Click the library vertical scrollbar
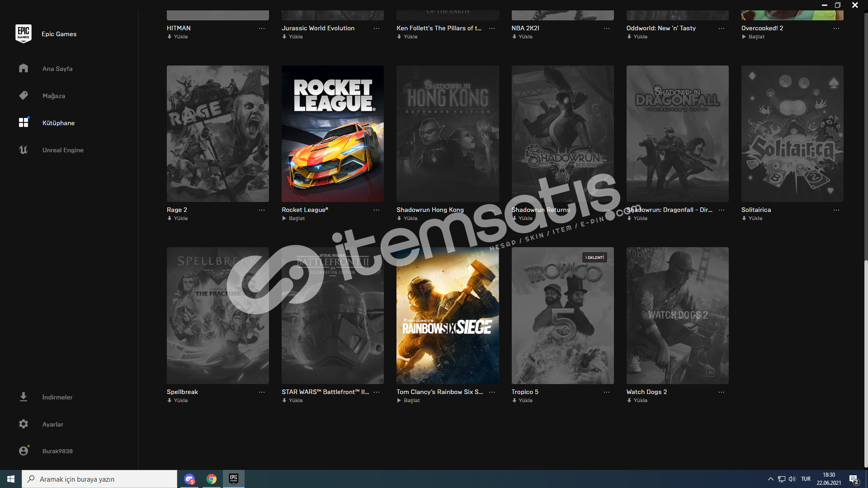The width and height of the screenshot is (868, 488). click(x=866, y=364)
